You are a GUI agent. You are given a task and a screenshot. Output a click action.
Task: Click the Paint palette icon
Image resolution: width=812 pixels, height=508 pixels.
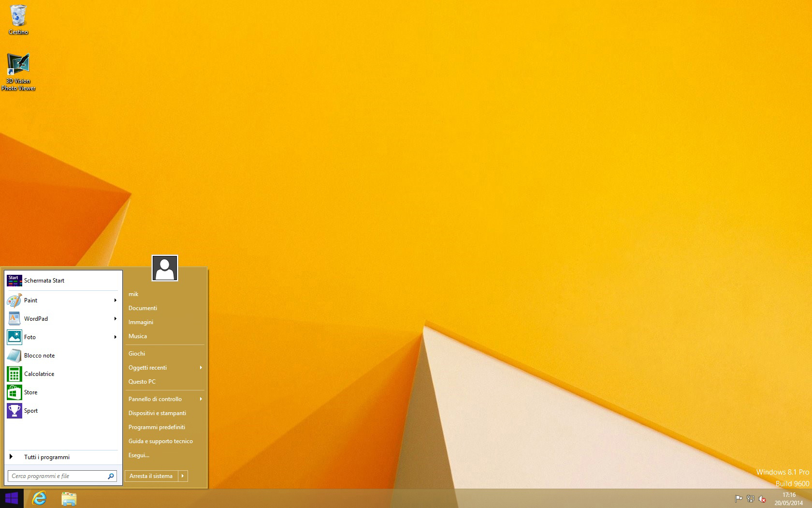tap(14, 300)
